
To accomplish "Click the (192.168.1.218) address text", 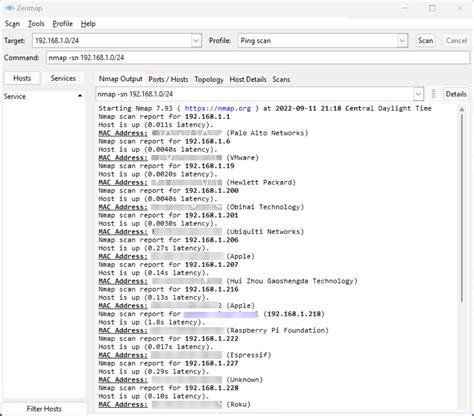I will click(x=294, y=314).
